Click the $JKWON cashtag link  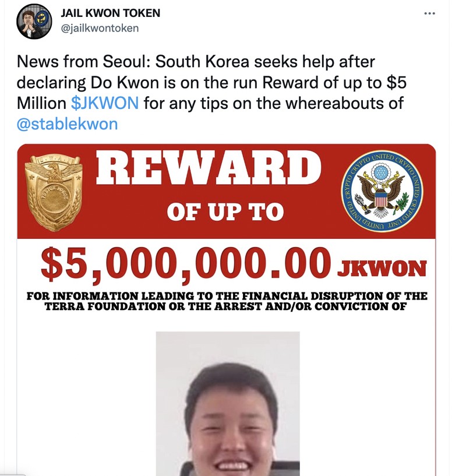(x=105, y=103)
